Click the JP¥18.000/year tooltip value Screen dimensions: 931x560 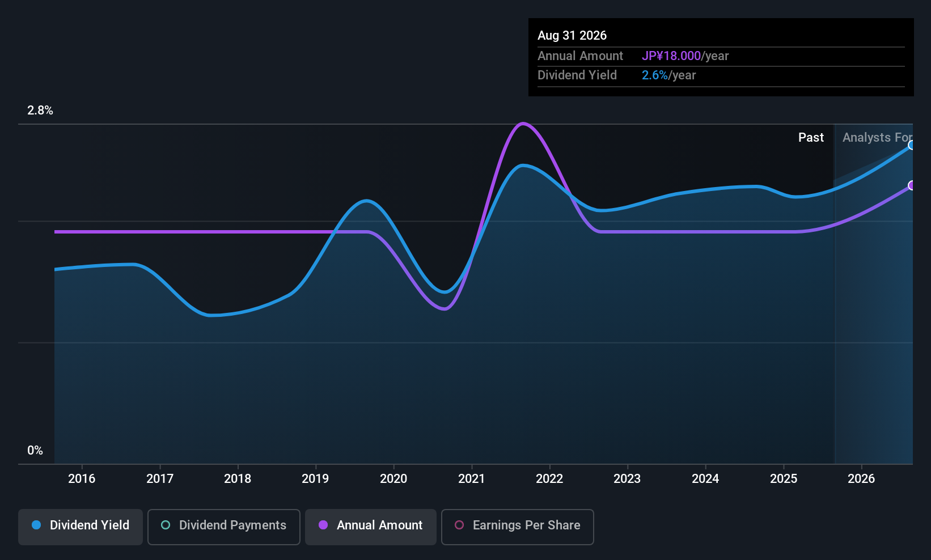[685, 56]
